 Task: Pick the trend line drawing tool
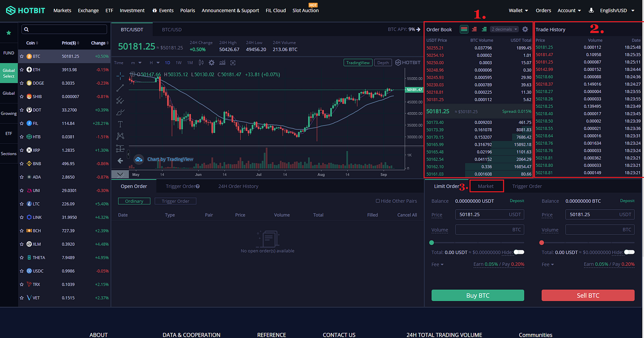(120, 87)
